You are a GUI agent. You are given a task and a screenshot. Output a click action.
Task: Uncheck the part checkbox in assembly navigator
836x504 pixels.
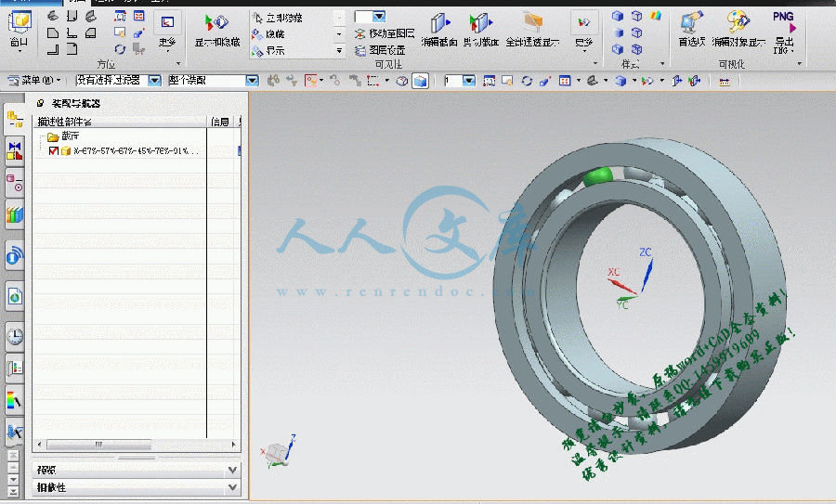(53, 150)
